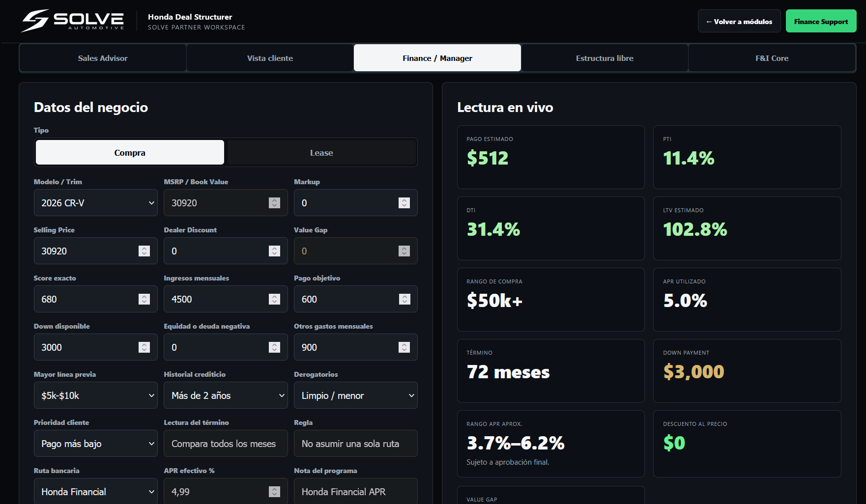Click the APR Utilizado 5.0% value
Screen dimensions: 866x504
point(685,301)
